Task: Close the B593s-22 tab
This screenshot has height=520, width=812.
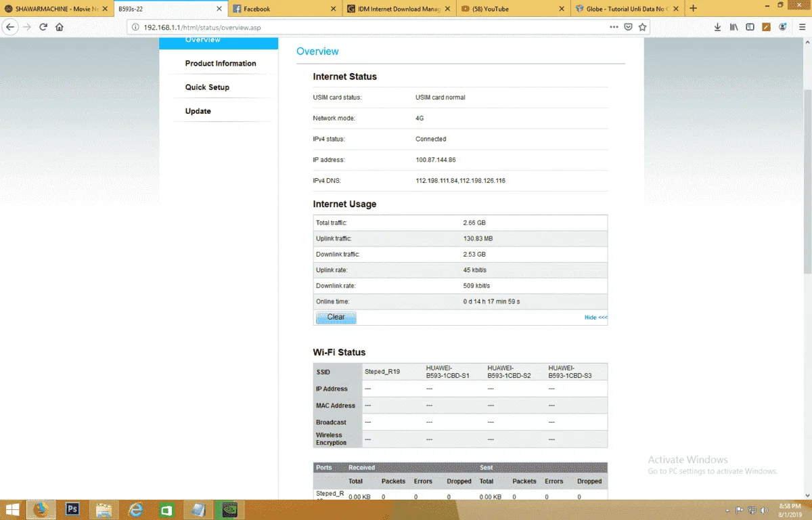Action: pos(219,9)
